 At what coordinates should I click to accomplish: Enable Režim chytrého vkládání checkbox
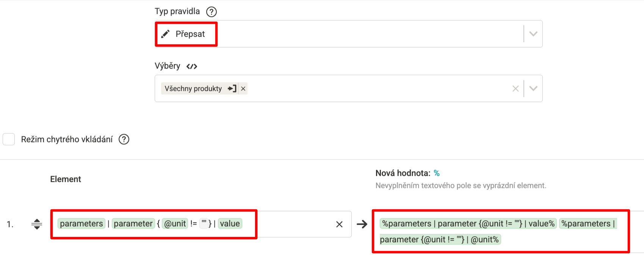(x=9, y=139)
